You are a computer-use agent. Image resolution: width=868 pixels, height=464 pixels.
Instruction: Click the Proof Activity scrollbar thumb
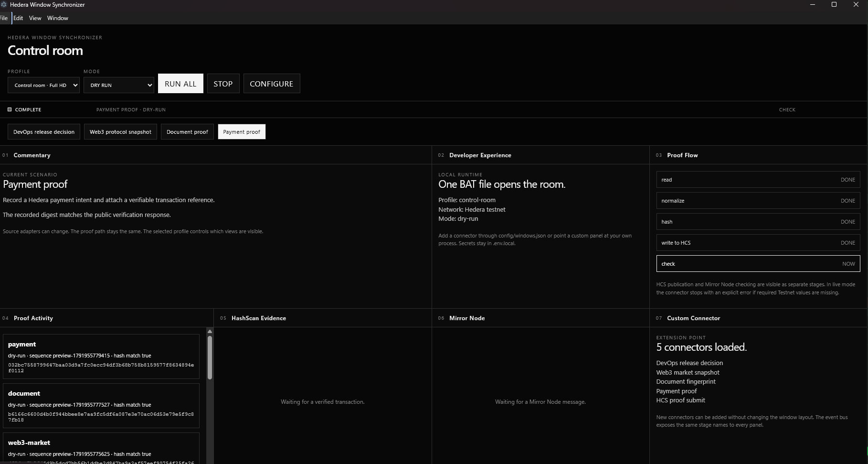[x=210, y=357]
